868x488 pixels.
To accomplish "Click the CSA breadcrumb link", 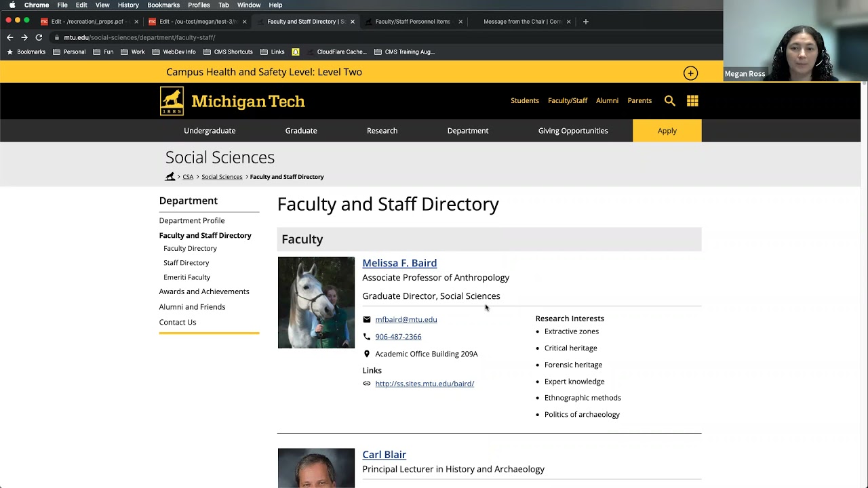I will click(x=188, y=177).
